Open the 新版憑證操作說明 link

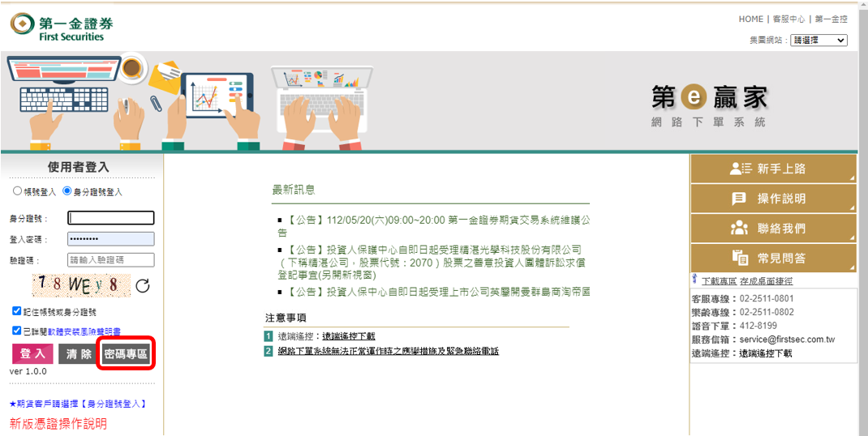(58, 424)
